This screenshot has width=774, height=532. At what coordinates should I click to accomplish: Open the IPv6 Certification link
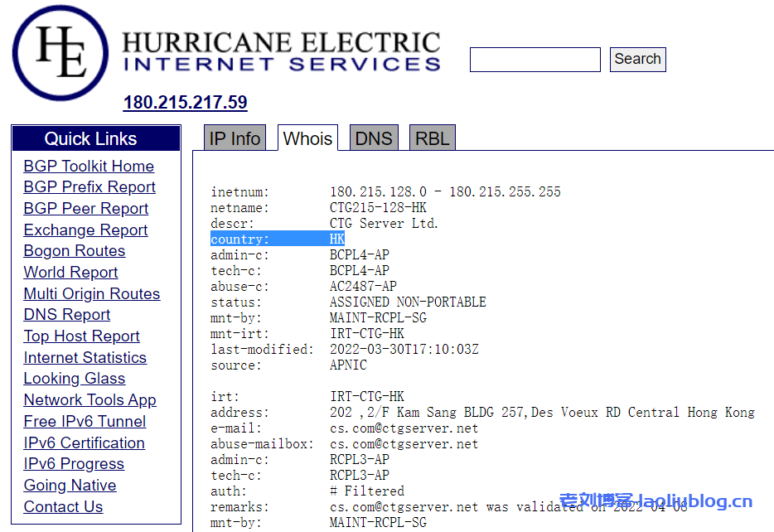[x=84, y=443]
